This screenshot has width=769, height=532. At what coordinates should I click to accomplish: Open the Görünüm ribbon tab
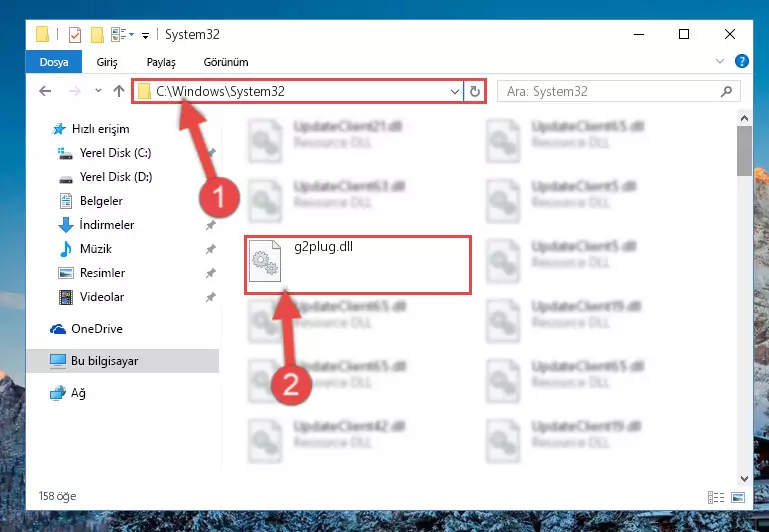tap(226, 62)
